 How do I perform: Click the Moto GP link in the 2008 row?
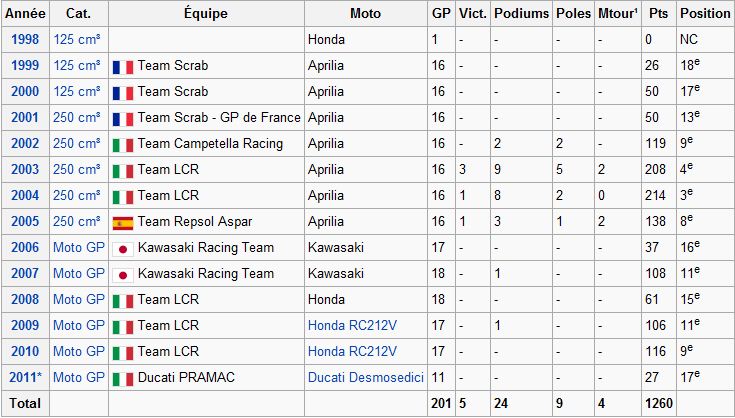[x=79, y=299]
